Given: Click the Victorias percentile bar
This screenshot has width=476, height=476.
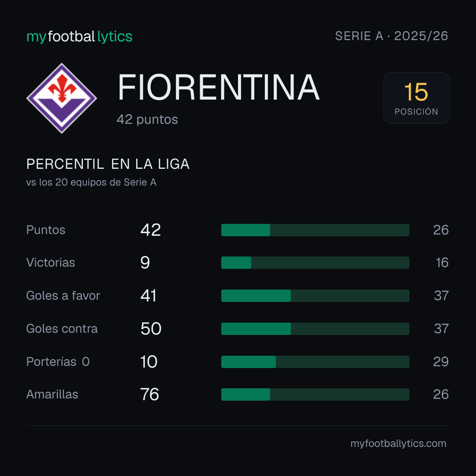Looking at the screenshot, I should 315,263.
